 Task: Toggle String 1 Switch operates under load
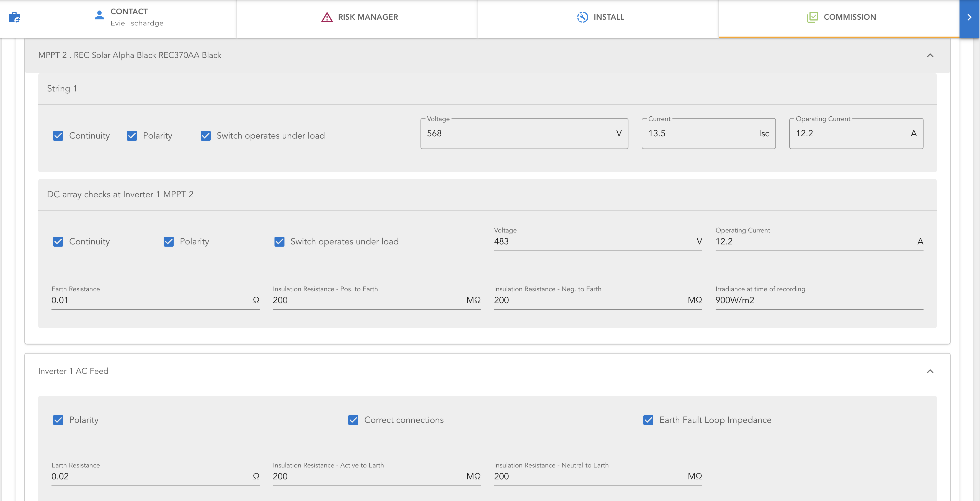click(206, 136)
